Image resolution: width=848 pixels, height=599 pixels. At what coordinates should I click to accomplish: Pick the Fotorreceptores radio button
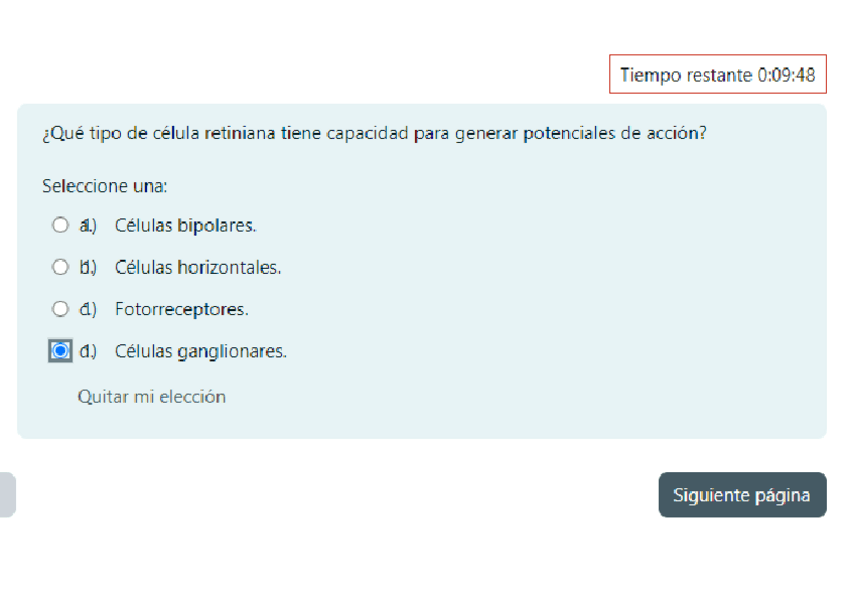[60, 310]
